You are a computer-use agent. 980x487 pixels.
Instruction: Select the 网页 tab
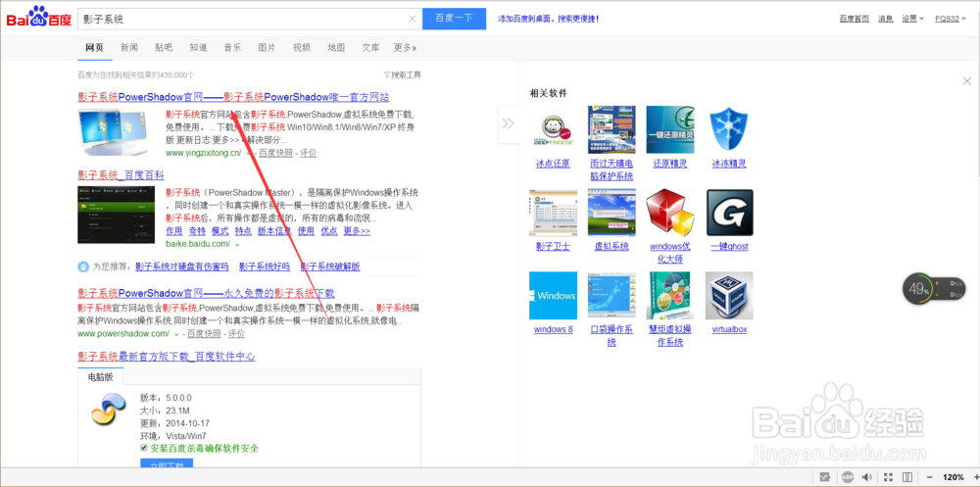(x=94, y=47)
